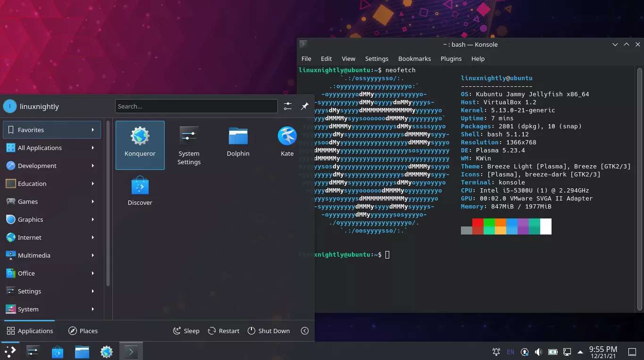Screen dimensions: 644x360
Task: Click the "Memory: 847MiB / 1977MiB" line
Action: click(x=506, y=206)
